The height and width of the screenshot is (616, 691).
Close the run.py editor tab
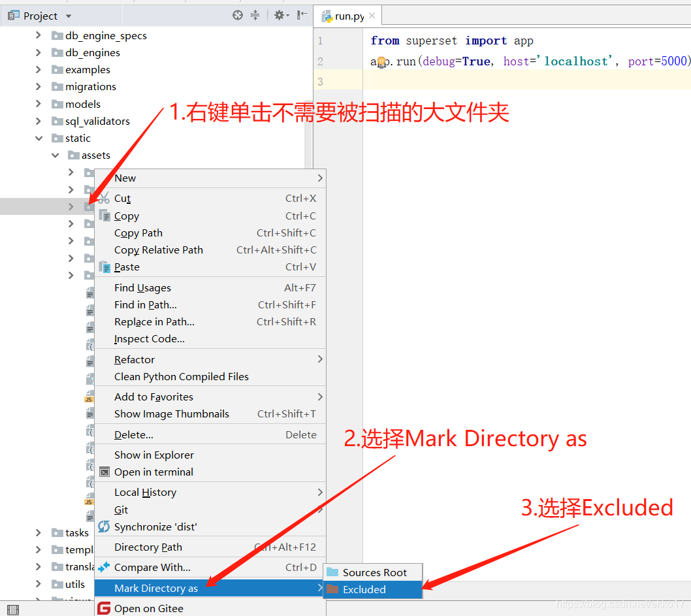(x=372, y=16)
